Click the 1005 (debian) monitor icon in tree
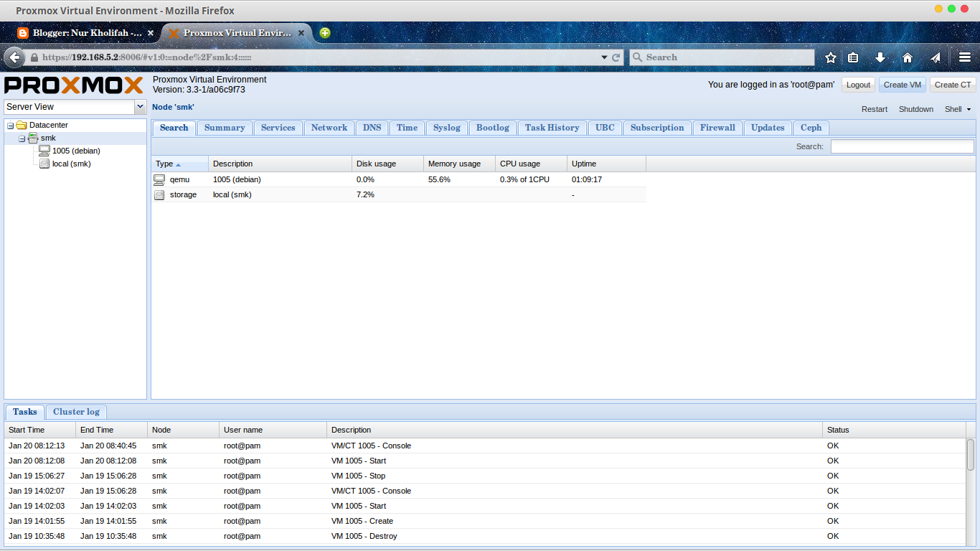The height and width of the screenshot is (551, 980). pyautogui.click(x=44, y=151)
